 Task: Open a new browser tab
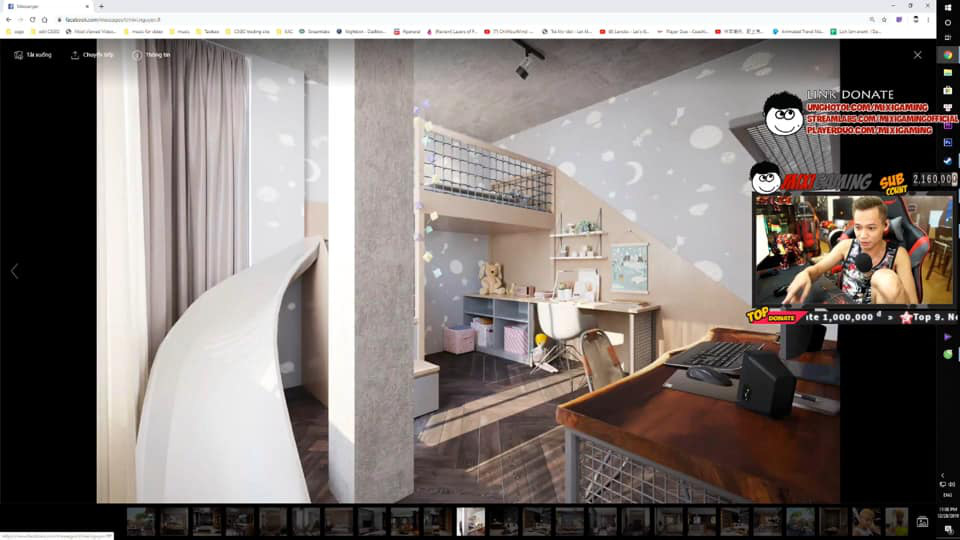click(101, 6)
